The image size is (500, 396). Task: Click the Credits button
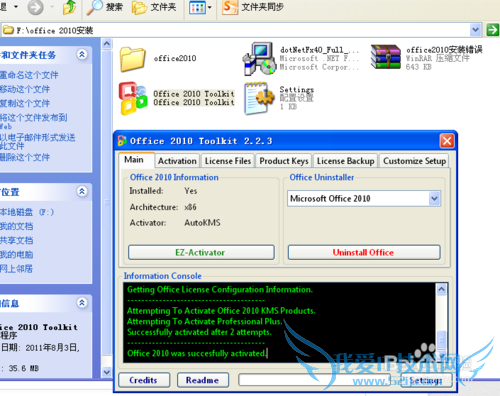pyautogui.click(x=144, y=380)
